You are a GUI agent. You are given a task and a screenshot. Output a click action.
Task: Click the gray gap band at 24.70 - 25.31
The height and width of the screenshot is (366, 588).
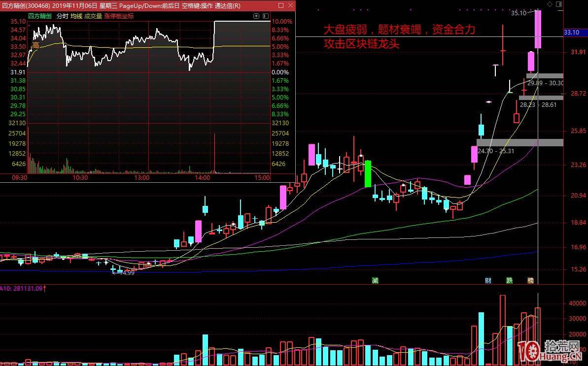(520, 142)
